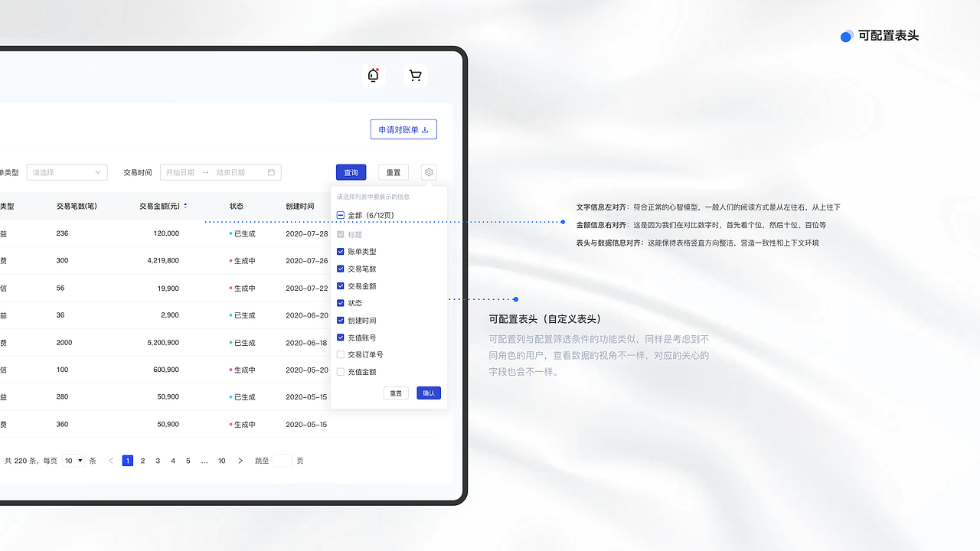980x551 pixels.
Task: Click 已生成 status in the 2020-07-28 row
Action: [243, 233]
